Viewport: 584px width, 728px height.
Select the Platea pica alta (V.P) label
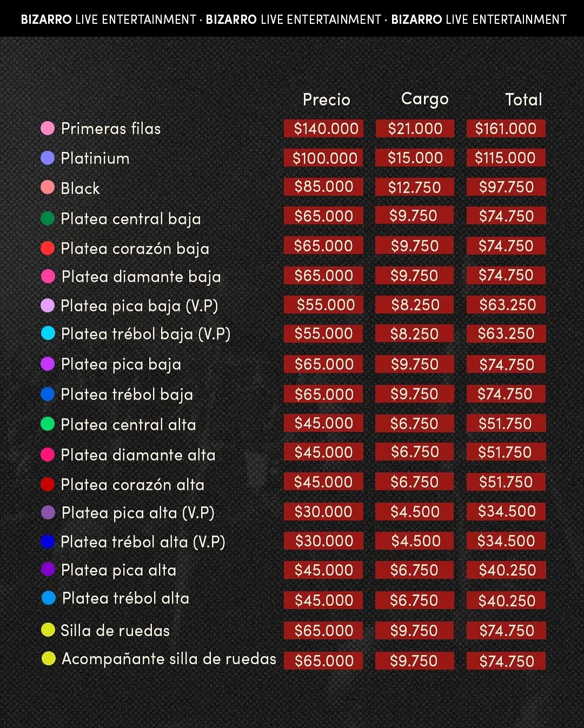coord(138,513)
